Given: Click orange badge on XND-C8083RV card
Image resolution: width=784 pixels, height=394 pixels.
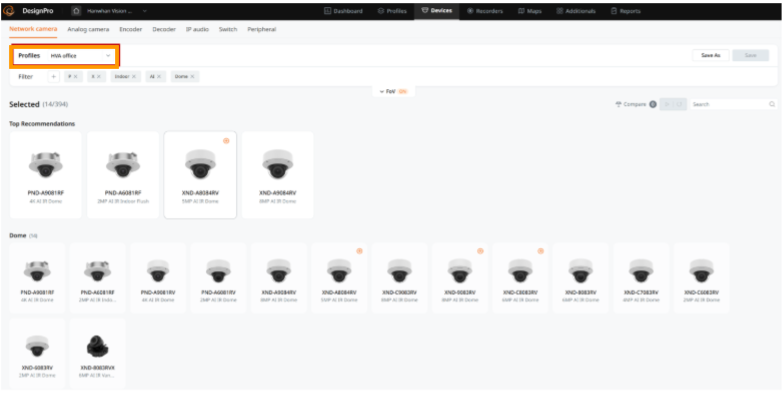Looking at the screenshot, I should pos(540,251).
